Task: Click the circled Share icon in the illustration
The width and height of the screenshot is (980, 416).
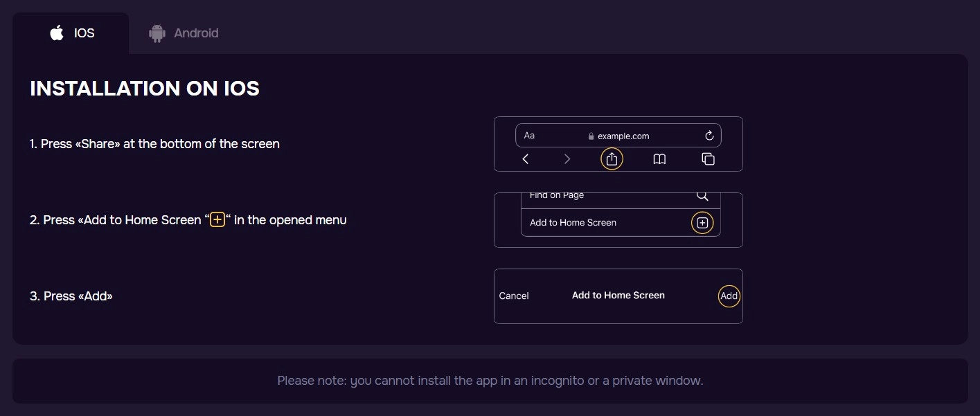Action: (612, 159)
